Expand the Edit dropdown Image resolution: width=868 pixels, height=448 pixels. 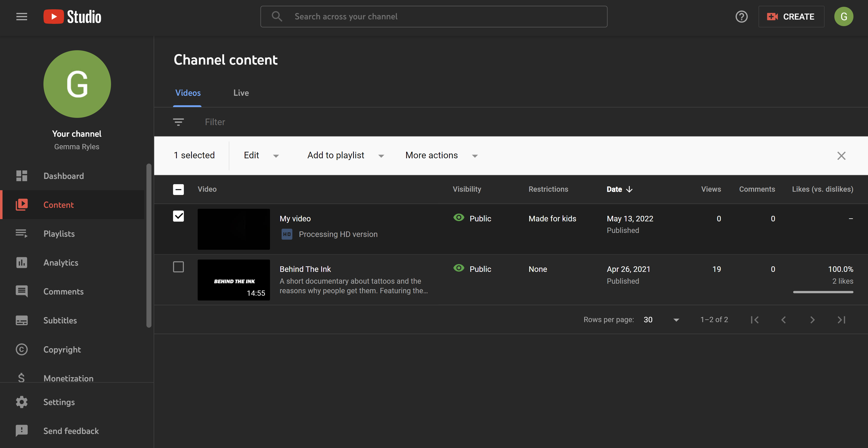(x=261, y=155)
